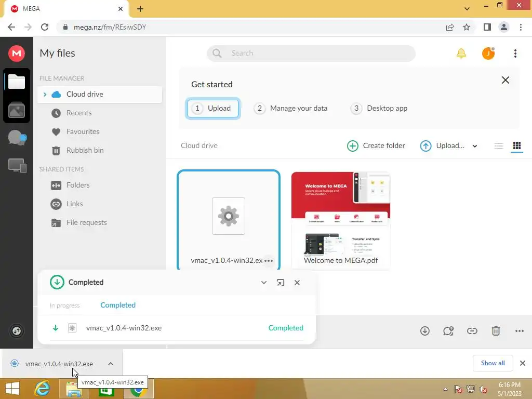Expand download item options caret in the Chrome bar
The height and width of the screenshot is (399, 532).
pyautogui.click(x=111, y=364)
